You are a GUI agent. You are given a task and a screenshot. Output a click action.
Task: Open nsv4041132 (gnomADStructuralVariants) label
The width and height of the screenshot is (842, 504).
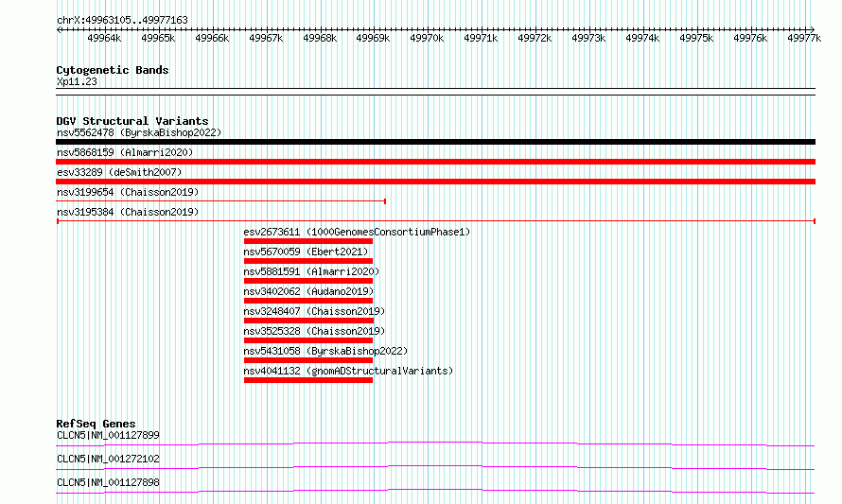coord(348,371)
